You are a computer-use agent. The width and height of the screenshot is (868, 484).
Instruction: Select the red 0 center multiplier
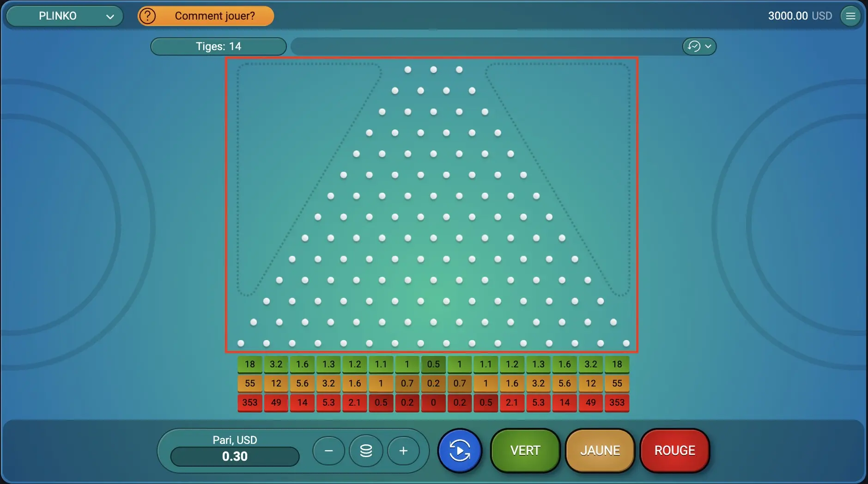click(433, 403)
